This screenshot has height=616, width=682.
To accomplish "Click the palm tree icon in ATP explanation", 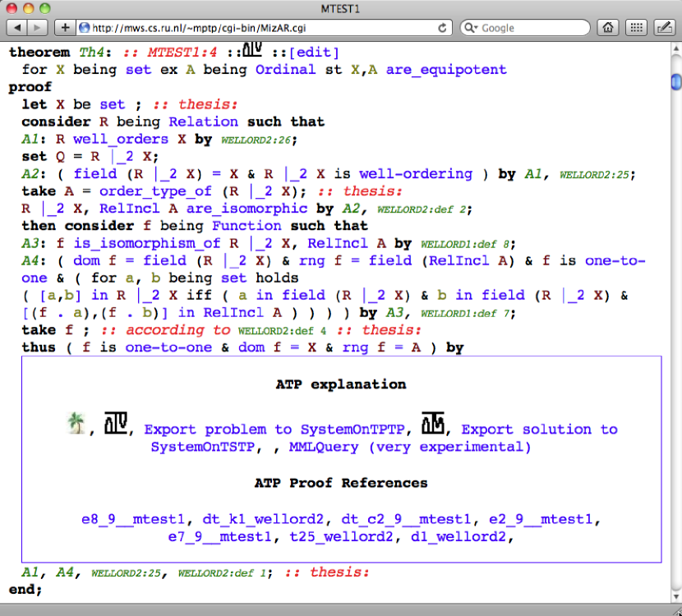I will tap(76, 423).
